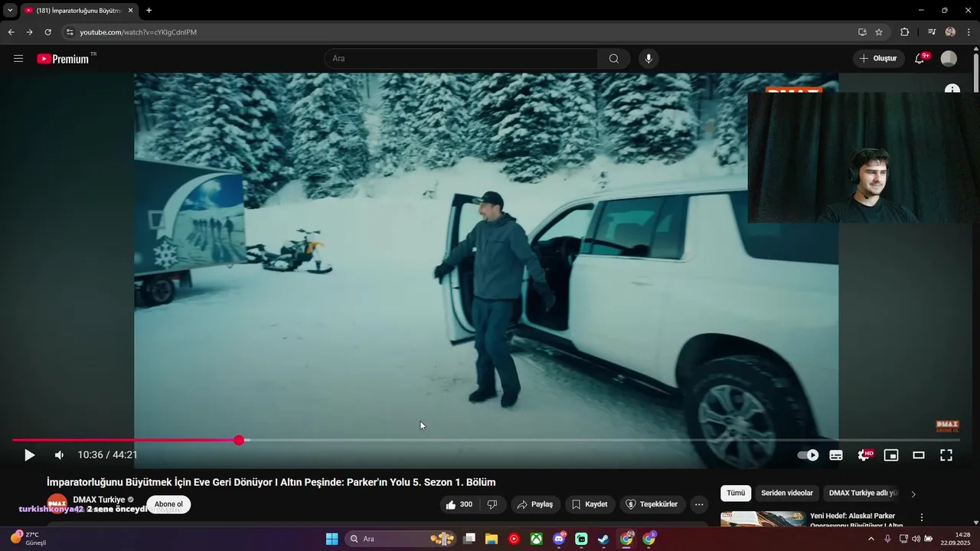980x551 pixels.
Task: Open the DMAX Turkiye channel name link
Action: click(99, 500)
